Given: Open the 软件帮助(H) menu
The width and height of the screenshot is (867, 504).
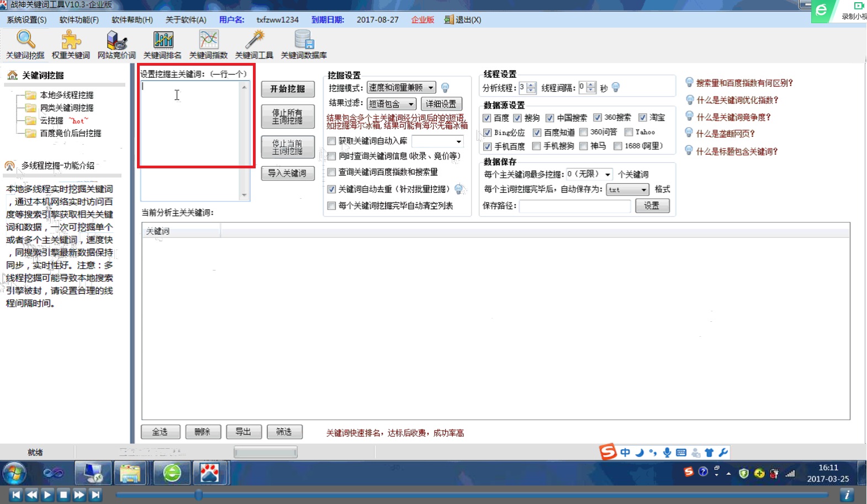Looking at the screenshot, I should [132, 20].
